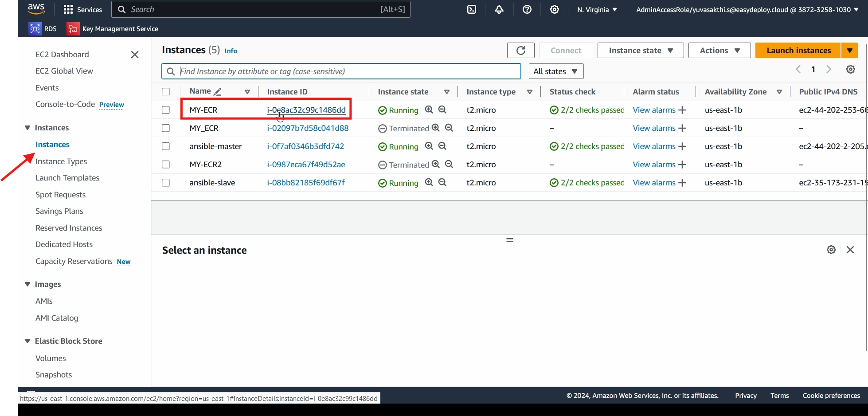Viewport: 868px width, 416px height.
Task: Collapse the Elastic Block Store section
Action: click(x=27, y=341)
